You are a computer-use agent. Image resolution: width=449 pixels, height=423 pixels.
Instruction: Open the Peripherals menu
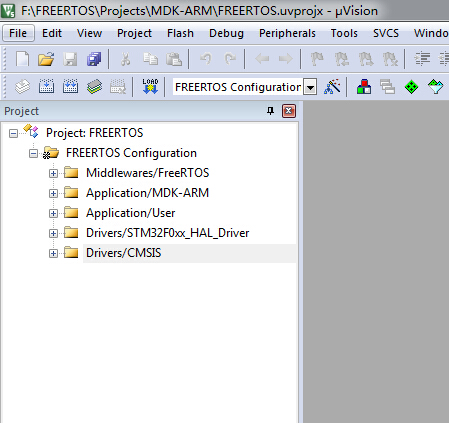tap(287, 33)
